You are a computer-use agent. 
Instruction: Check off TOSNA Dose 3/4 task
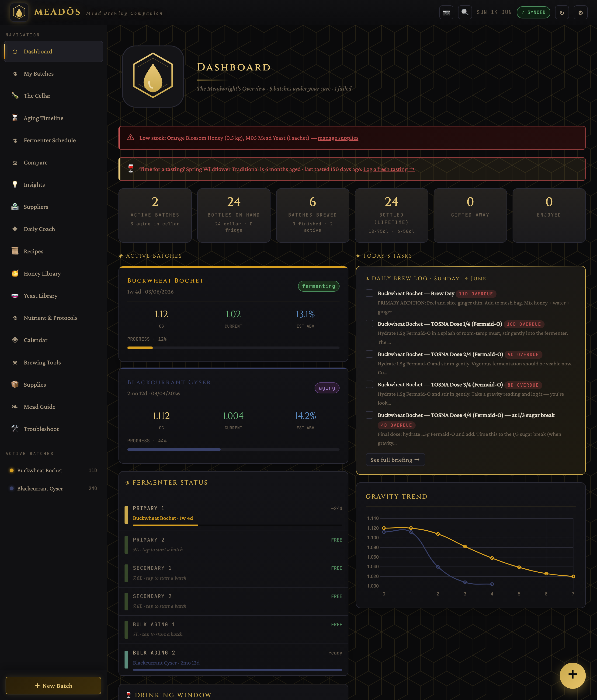[x=369, y=384]
